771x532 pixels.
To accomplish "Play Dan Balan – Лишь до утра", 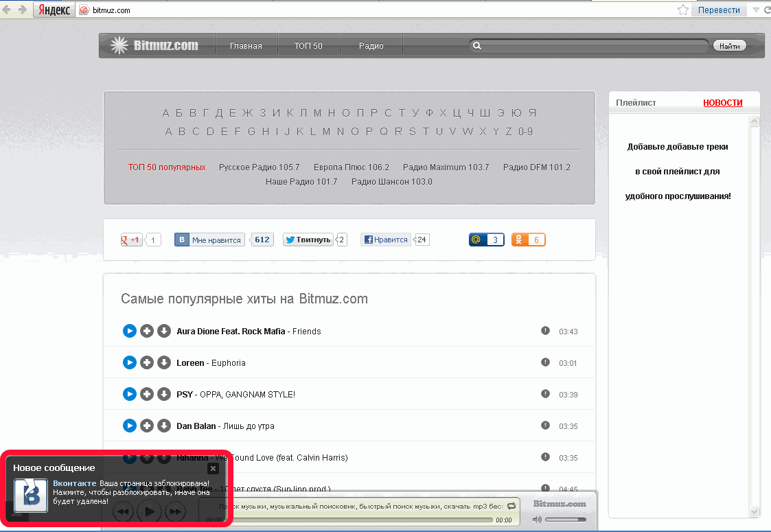I will tap(129, 426).
